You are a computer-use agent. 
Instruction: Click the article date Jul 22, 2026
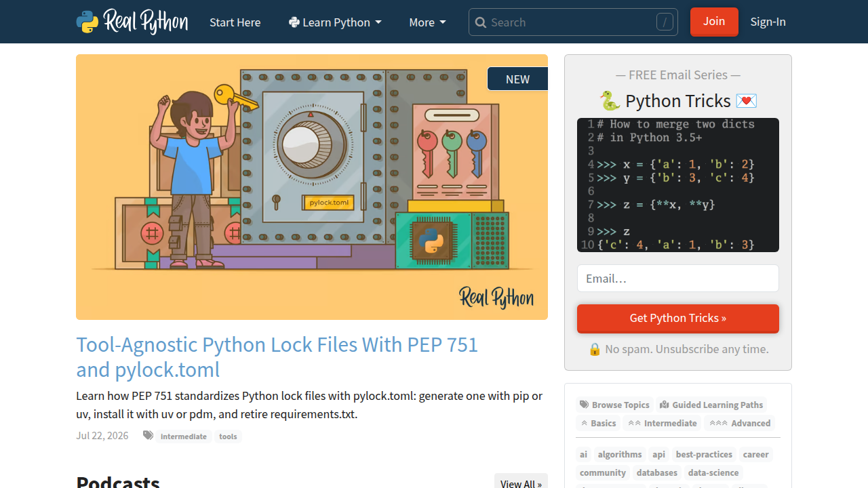tap(102, 436)
